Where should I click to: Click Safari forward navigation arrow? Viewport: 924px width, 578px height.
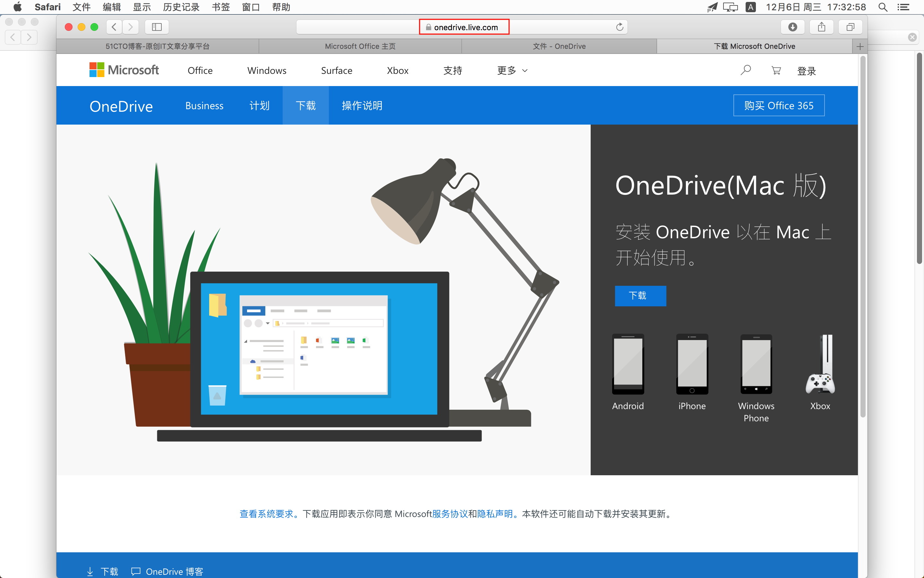coord(131,27)
